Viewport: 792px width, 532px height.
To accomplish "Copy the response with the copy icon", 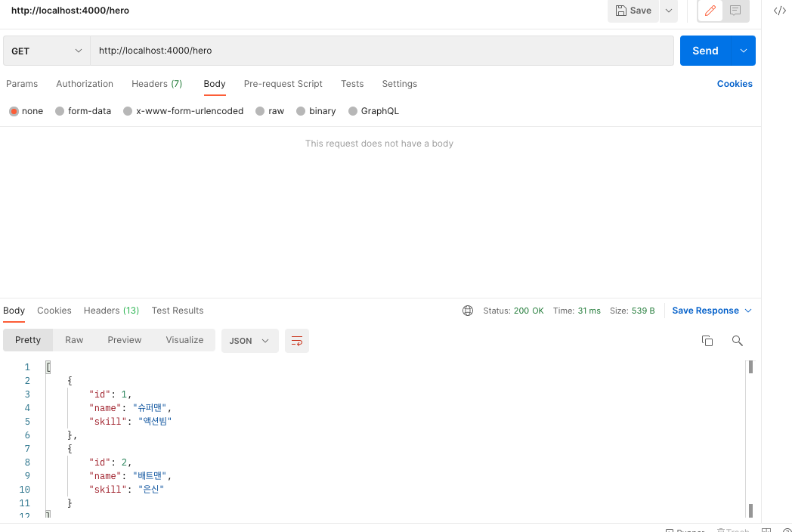I will [707, 341].
